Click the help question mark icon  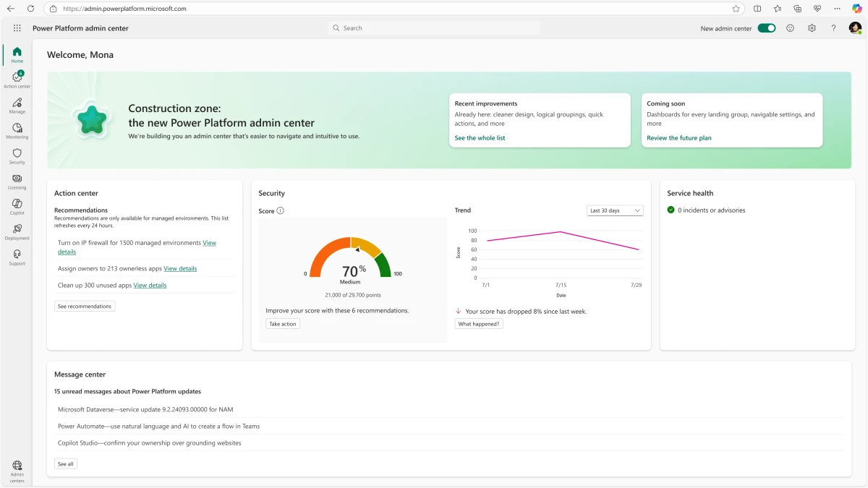[x=833, y=27]
